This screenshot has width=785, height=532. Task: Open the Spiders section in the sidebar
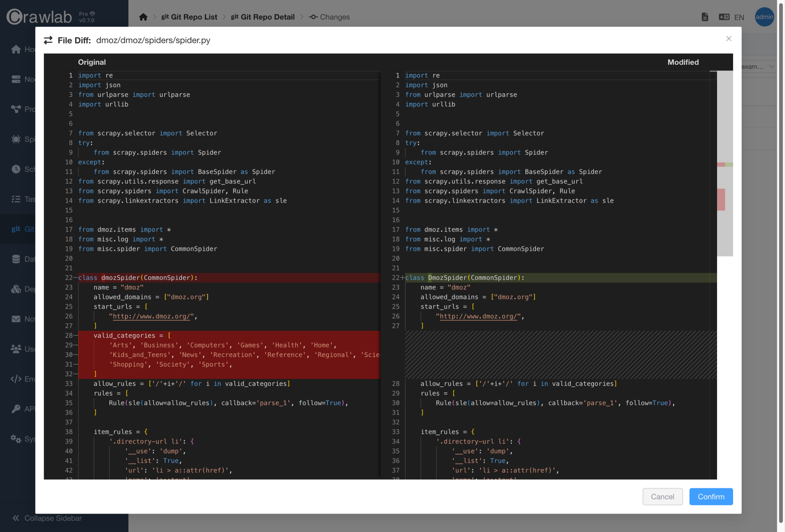(16, 139)
